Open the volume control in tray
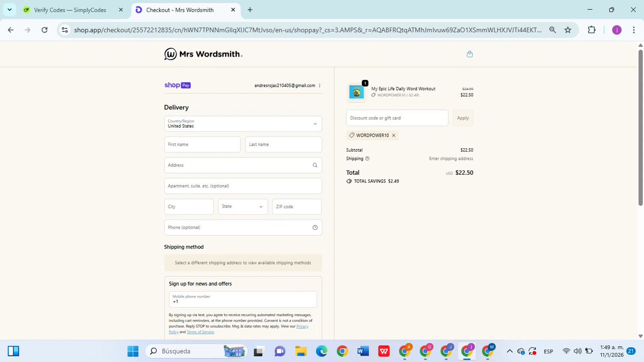 tap(577, 351)
